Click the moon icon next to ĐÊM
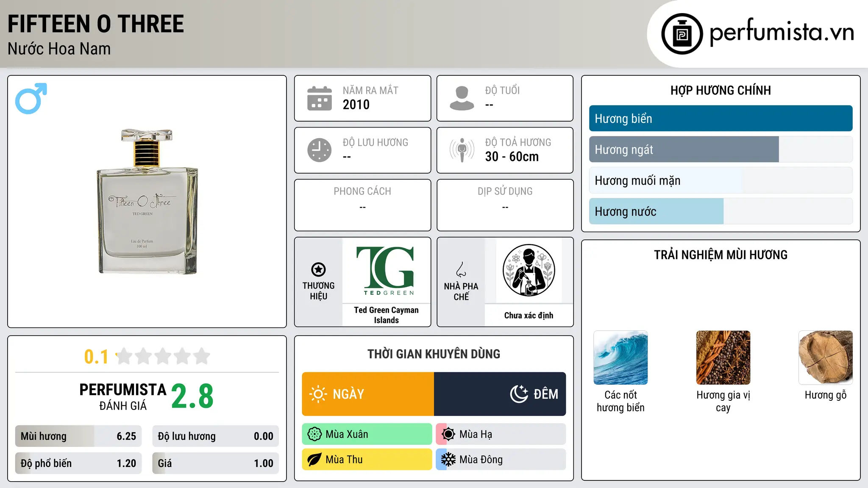The width and height of the screenshot is (868, 488). point(519,394)
